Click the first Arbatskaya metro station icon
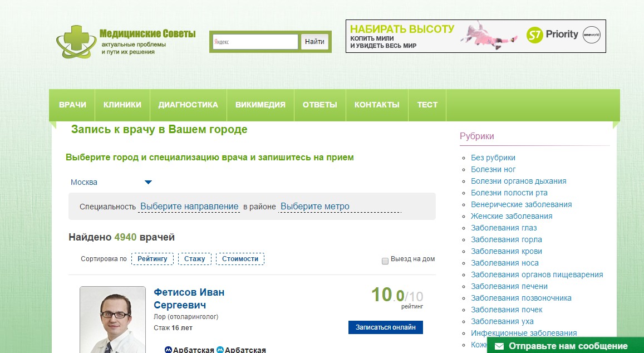 [169, 350]
